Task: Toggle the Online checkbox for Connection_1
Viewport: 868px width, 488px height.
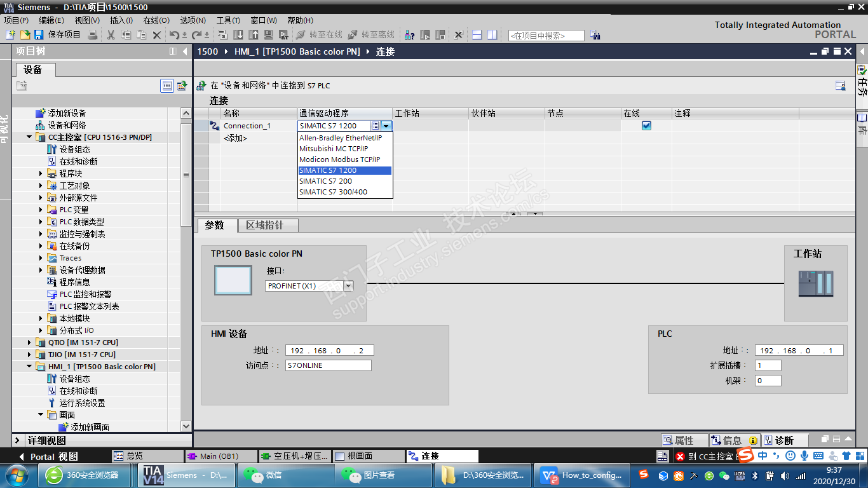Action: point(646,126)
